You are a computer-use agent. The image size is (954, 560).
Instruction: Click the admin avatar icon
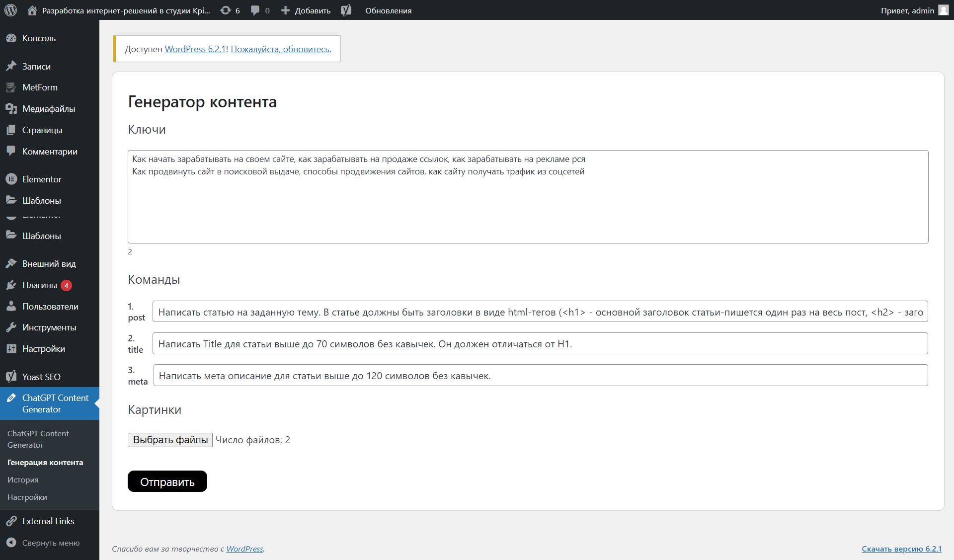(x=943, y=10)
